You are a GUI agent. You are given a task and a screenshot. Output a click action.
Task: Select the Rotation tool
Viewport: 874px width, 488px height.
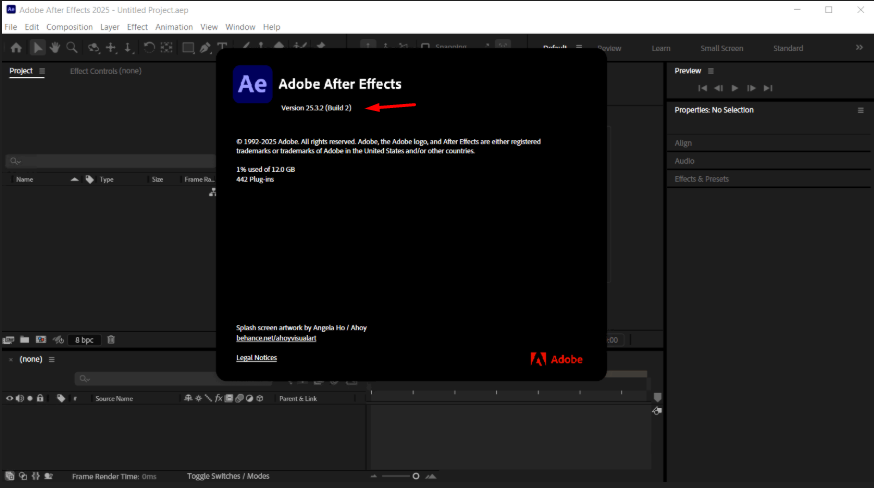149,48
